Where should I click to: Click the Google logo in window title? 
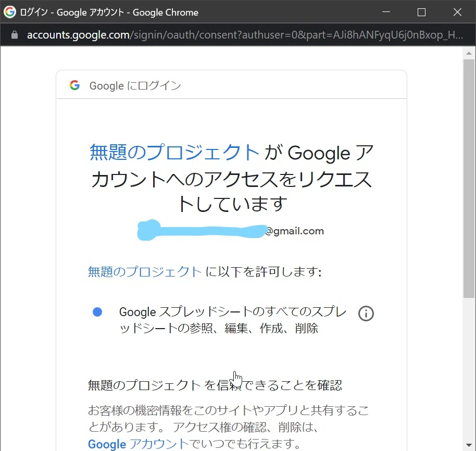[10, 12]
